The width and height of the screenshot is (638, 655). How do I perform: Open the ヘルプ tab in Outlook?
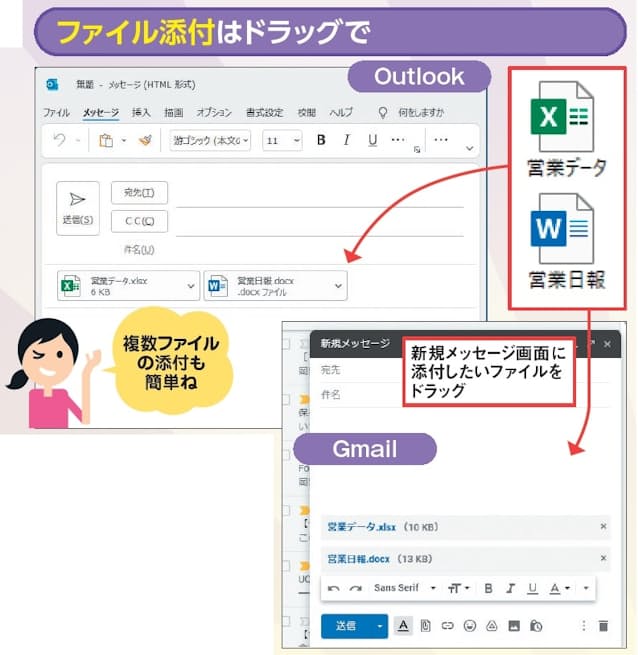pyautogui.click(x=341, y=112)
